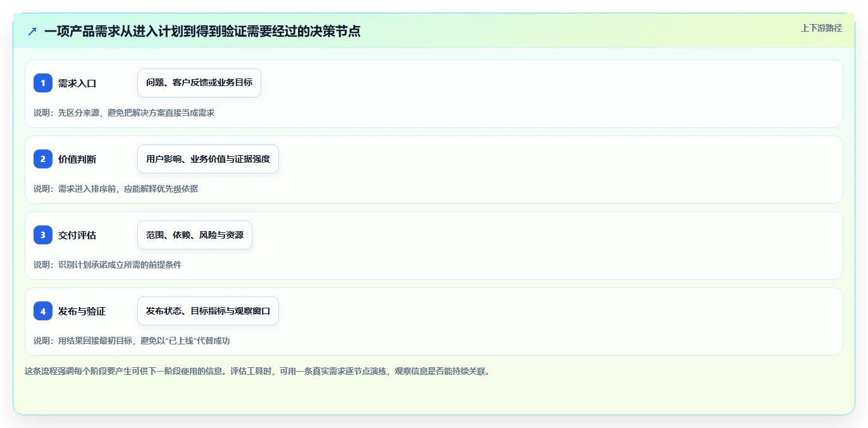Click the page heading 一项产品需求从进入计划到得到验证需要经过的决策节点
This screenshot has height=428, width=868.
point(202,31)
